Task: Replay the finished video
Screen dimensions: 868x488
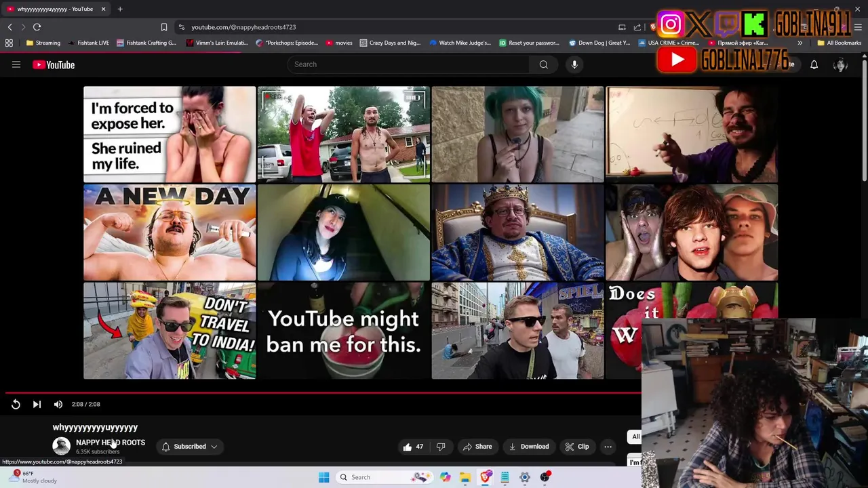Action: [16, 404]
